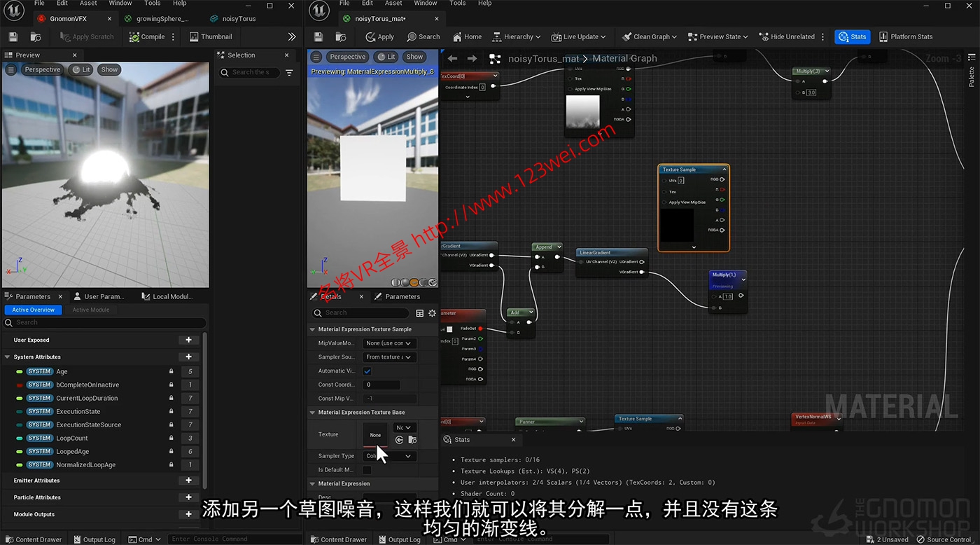
Task: Enable the Is Default Material checkbox
Action: (366, 469)
